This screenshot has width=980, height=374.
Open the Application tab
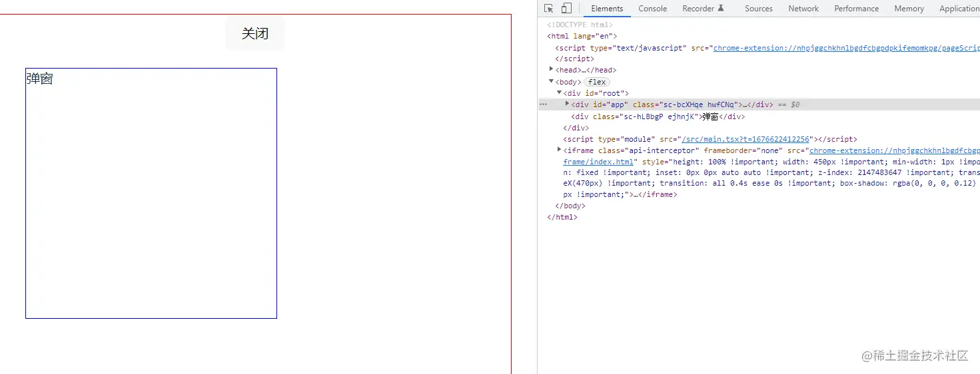tap(959, 9)
